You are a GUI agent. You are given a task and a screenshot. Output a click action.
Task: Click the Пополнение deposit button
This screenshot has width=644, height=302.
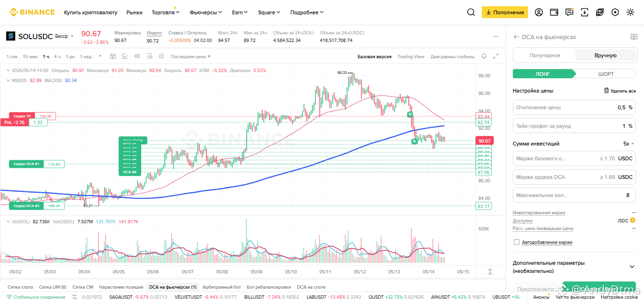[x=505, y=12]
